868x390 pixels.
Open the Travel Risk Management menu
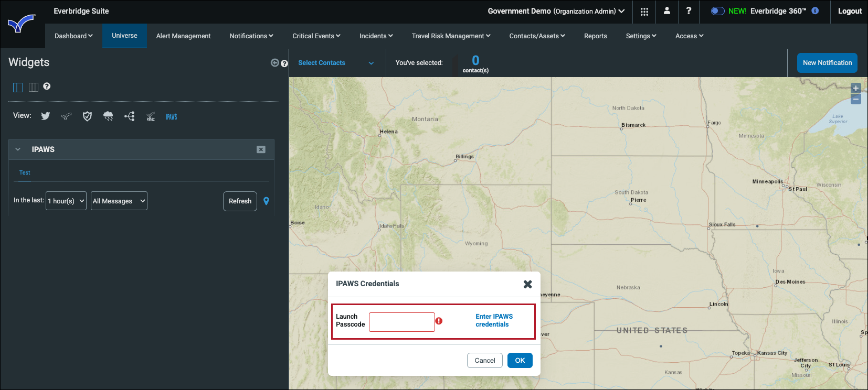tap(451, 36)
